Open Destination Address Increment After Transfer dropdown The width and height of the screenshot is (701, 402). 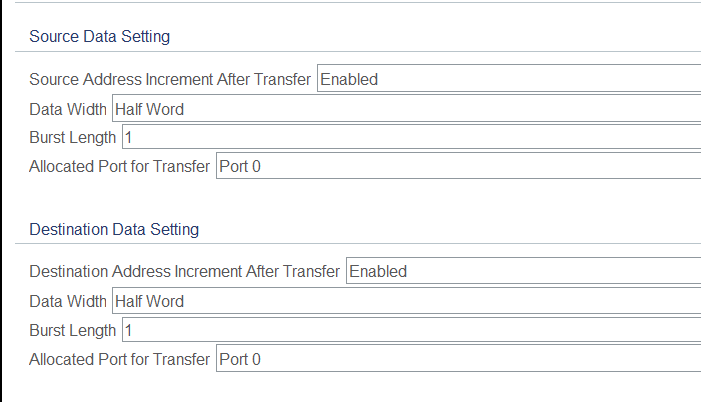click(x=522, y=271)
